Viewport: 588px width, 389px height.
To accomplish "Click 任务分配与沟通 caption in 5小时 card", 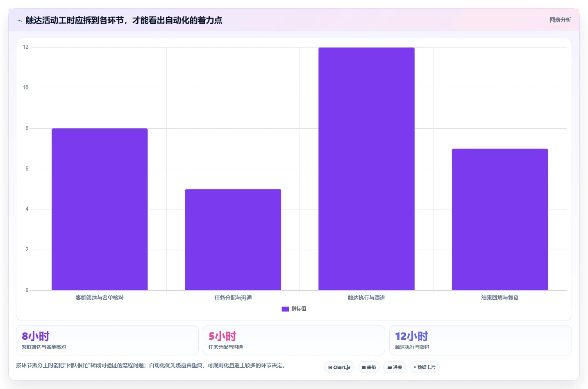I will coord(226,347).
